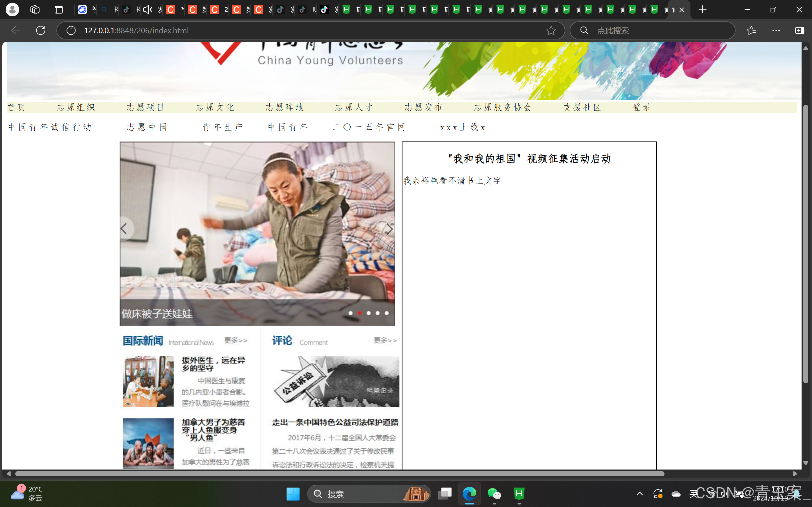Click the favorites star in address bar
Image resolution: width=812 pixels, height=507 pixels.
pos(551,30)
